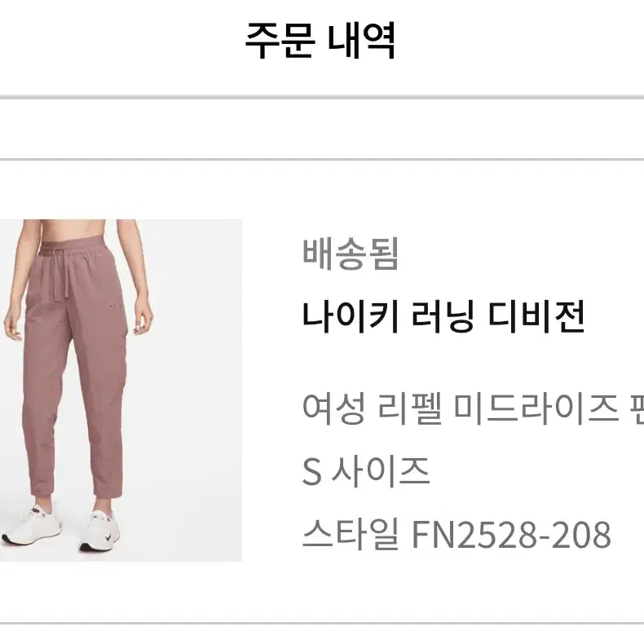Open the pink pants product thumbnail
Viewport: 644px width, 644px height.
click(x=121, y=390)
